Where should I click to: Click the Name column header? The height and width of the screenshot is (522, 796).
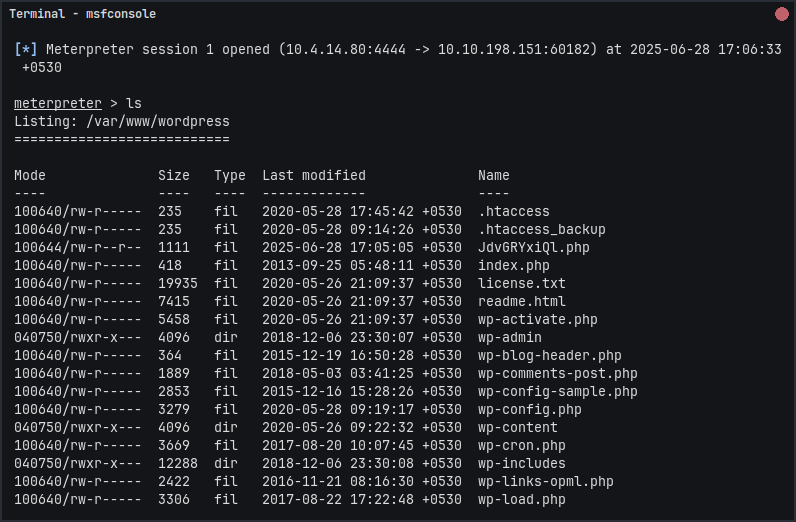click(494, 175)
